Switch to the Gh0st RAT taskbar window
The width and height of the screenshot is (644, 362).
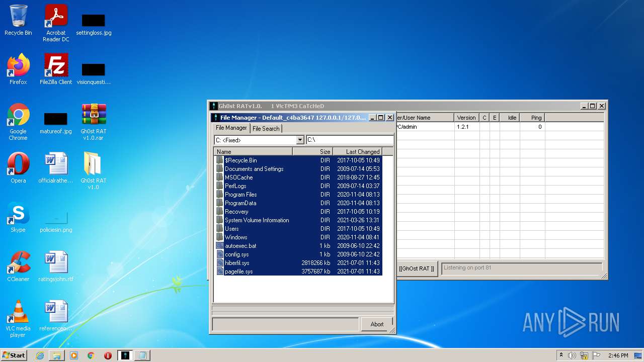pos(125,355)
